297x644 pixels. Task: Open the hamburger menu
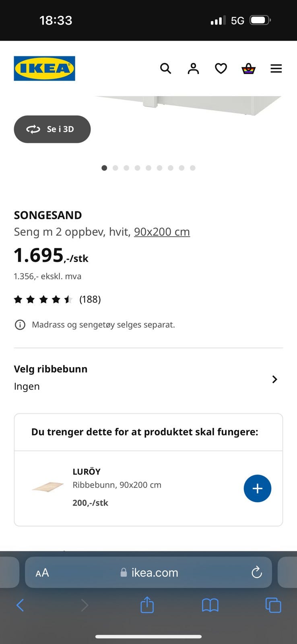click(276, 69)
